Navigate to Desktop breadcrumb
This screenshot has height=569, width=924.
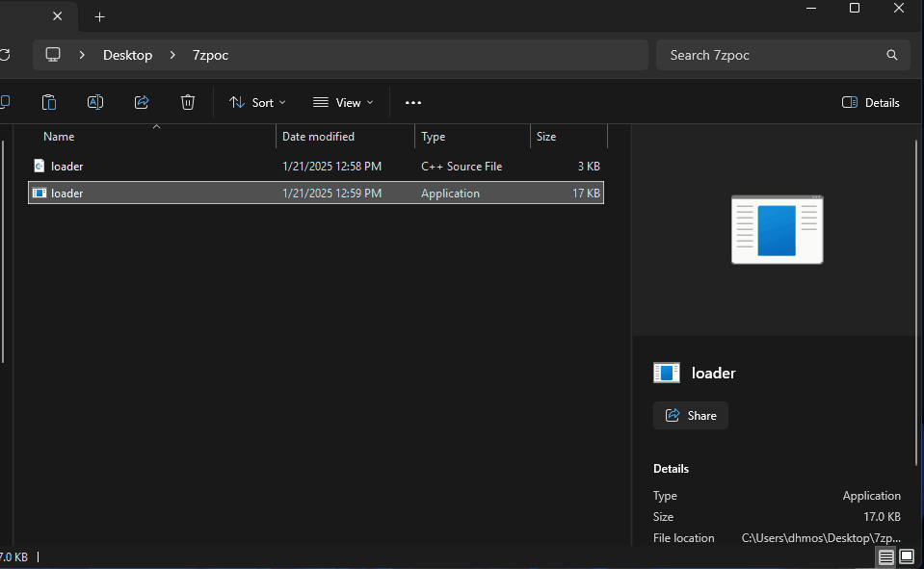(x=127, y=55)
